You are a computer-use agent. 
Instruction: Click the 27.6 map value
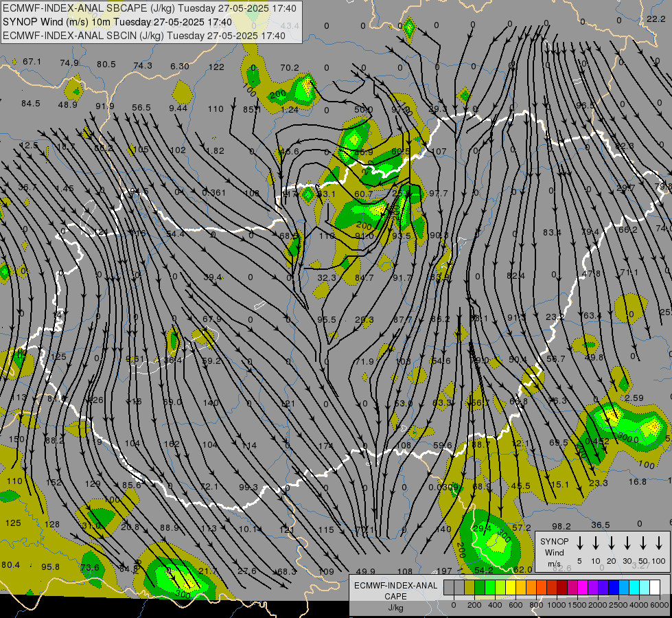click(247, 571)
